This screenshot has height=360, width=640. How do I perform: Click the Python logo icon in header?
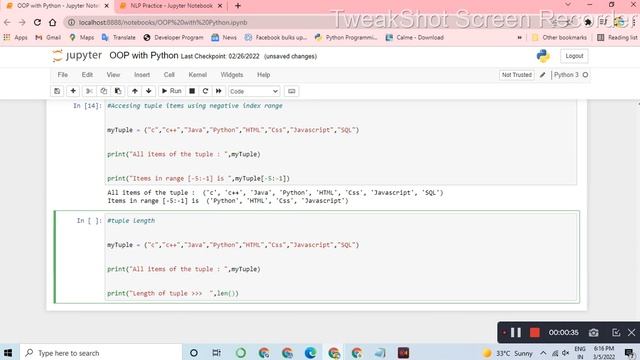[x=543, y=56]
